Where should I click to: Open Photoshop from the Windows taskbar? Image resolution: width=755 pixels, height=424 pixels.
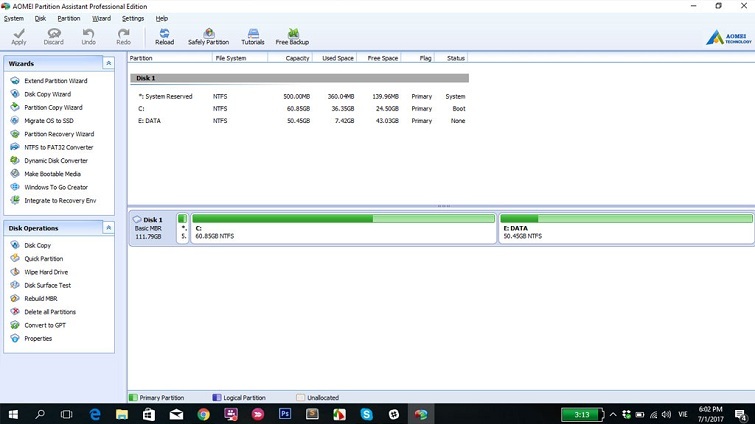(x=285, y=413)
